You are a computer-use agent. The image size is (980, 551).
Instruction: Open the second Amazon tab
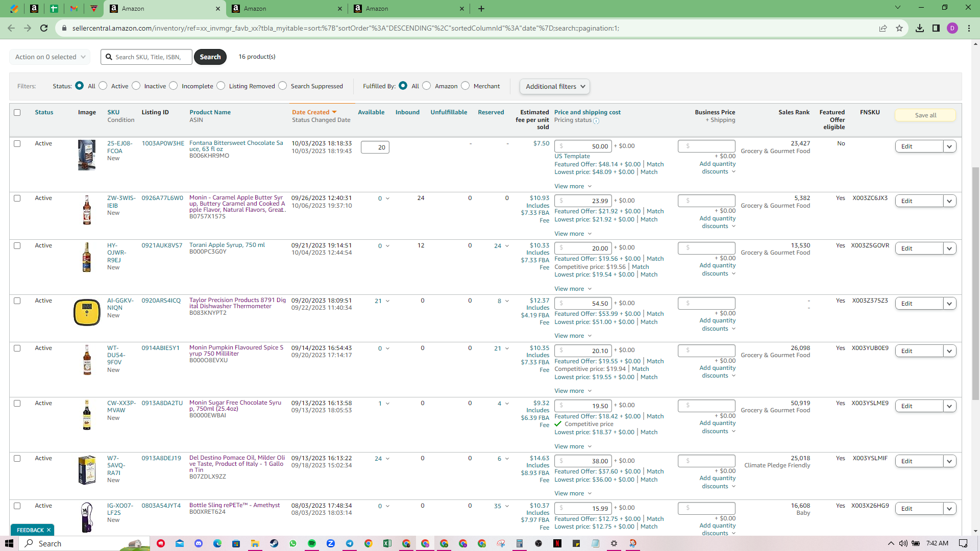point(286,9)
